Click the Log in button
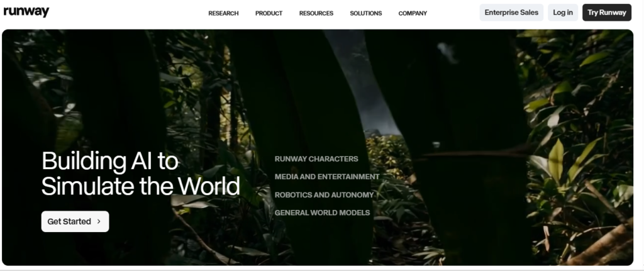This screenshot has height=271, width=644. tap(563, 13)
